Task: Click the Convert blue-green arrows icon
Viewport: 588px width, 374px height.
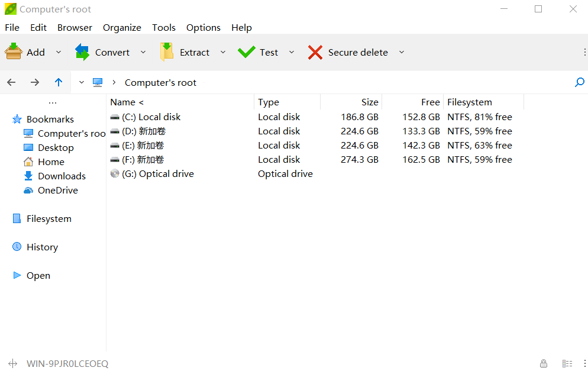Action: pyautogui.click(x=82, y=51)
